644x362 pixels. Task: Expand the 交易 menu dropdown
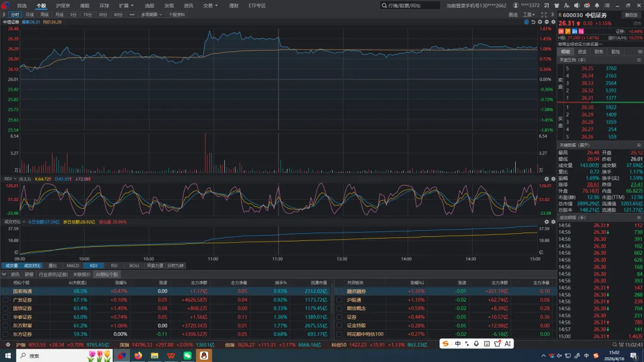coord(210,5)
